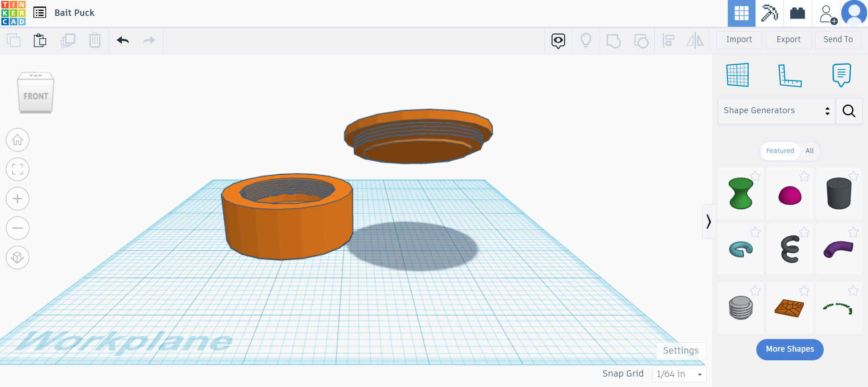Open the Blocks pickaxe mode
This screenshot has width=868, height=387.
(769, 13)
